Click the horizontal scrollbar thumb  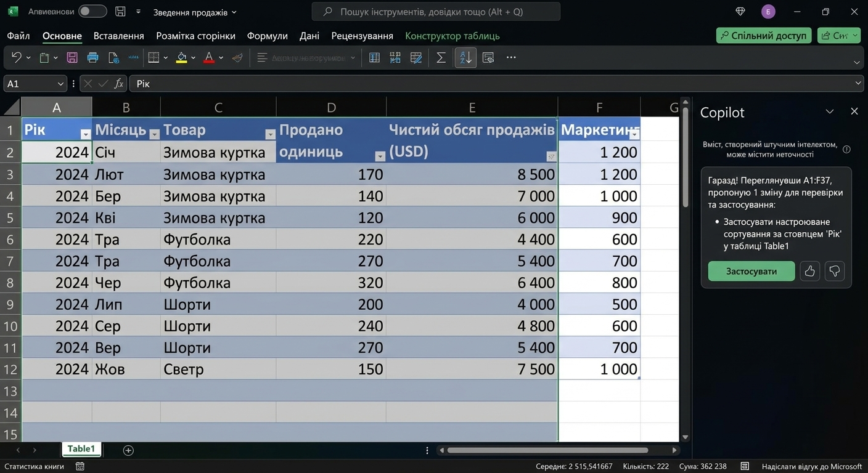coord(547,450)
